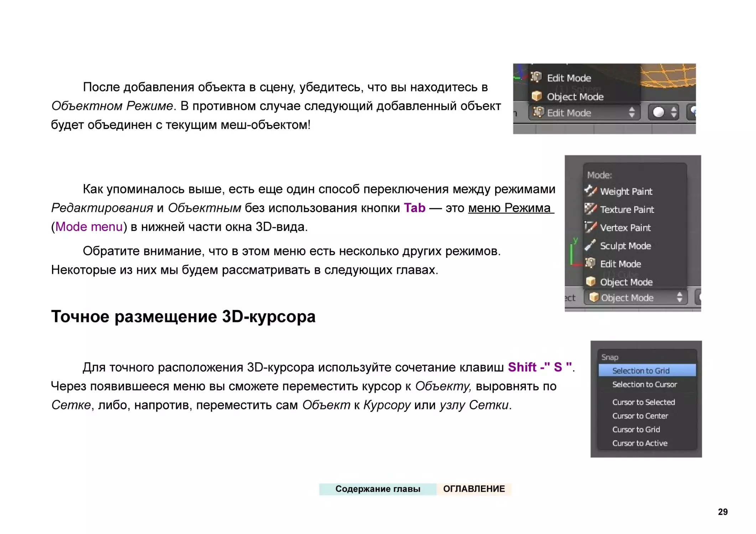This screenshot has width=756, height=534.
Task: Click the viewport shading sphere button
Action: [663, 112]
